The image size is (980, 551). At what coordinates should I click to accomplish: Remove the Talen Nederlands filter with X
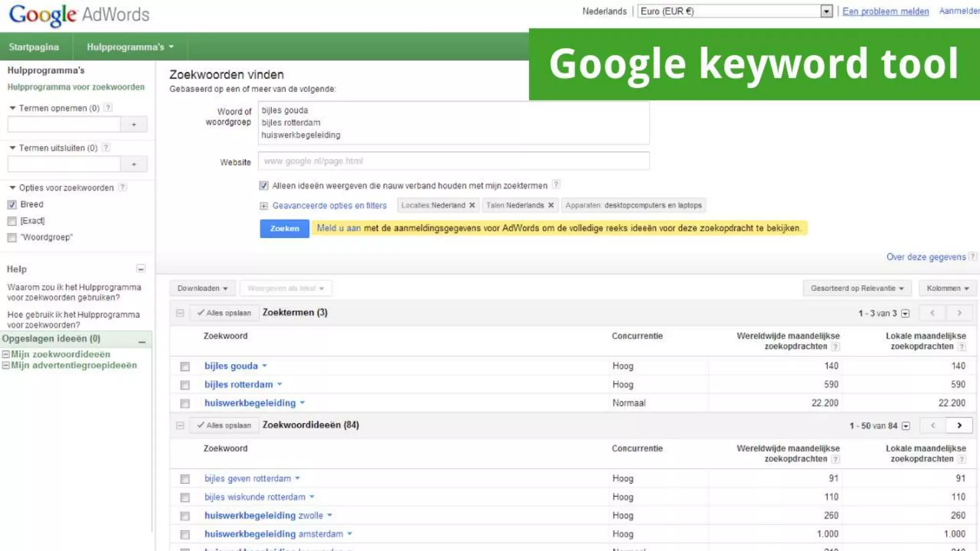tap(551, 205)
